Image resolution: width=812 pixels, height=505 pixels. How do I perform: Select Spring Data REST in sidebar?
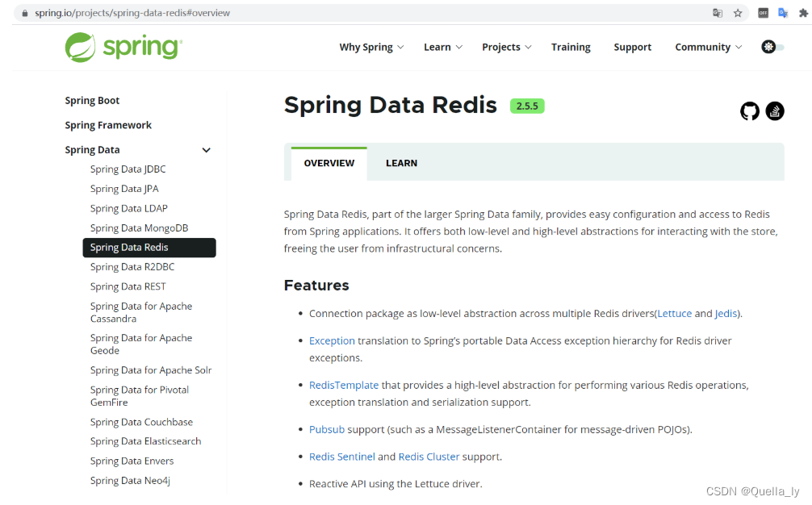[128, 286]
